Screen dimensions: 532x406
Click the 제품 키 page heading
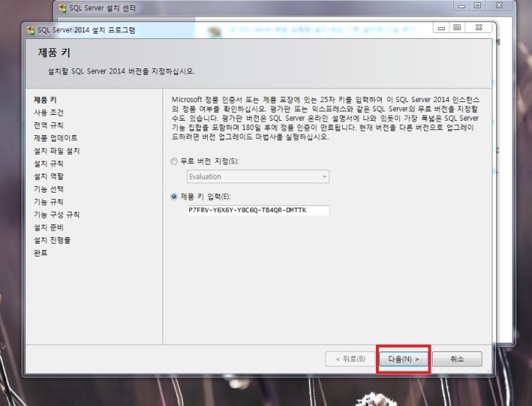click(55, 52)
